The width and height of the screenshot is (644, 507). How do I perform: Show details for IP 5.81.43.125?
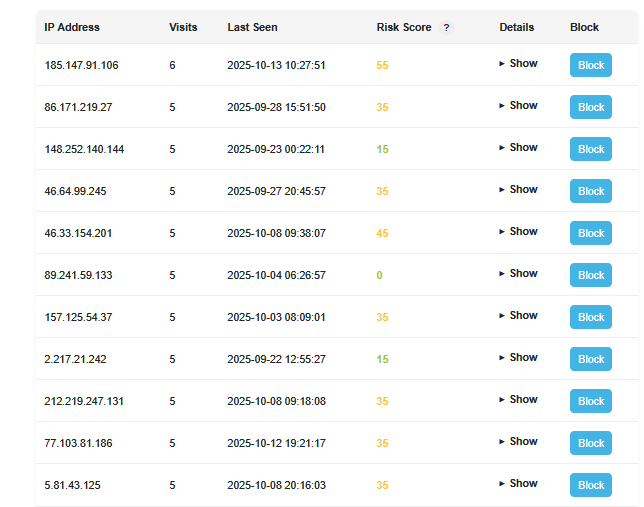518,484
